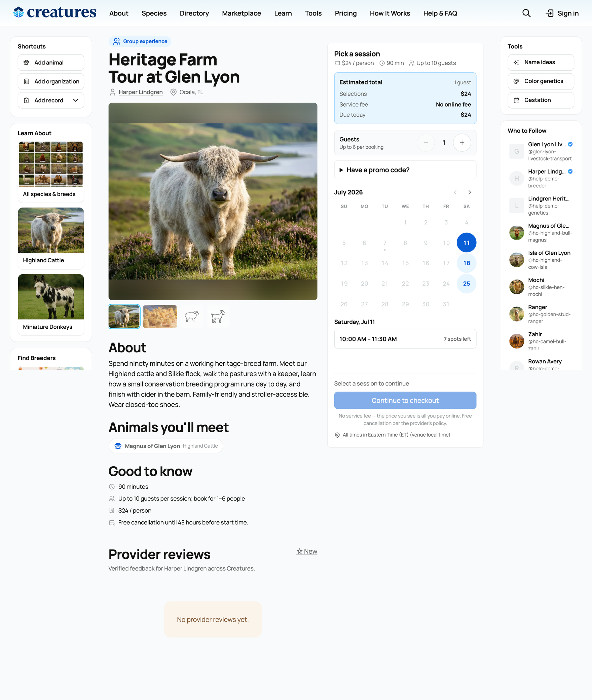Click the New reviews sort link
Viewport: 592px width, 700px height.
307,551
